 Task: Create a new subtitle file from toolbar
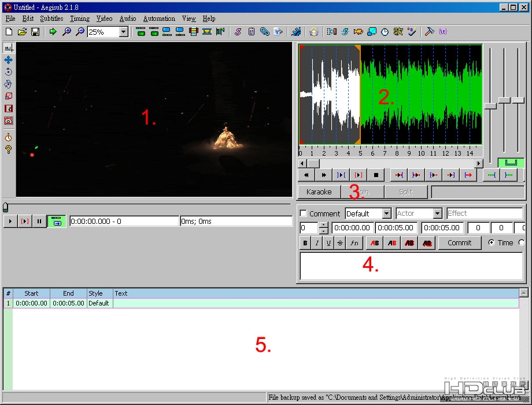pos(9,32)
